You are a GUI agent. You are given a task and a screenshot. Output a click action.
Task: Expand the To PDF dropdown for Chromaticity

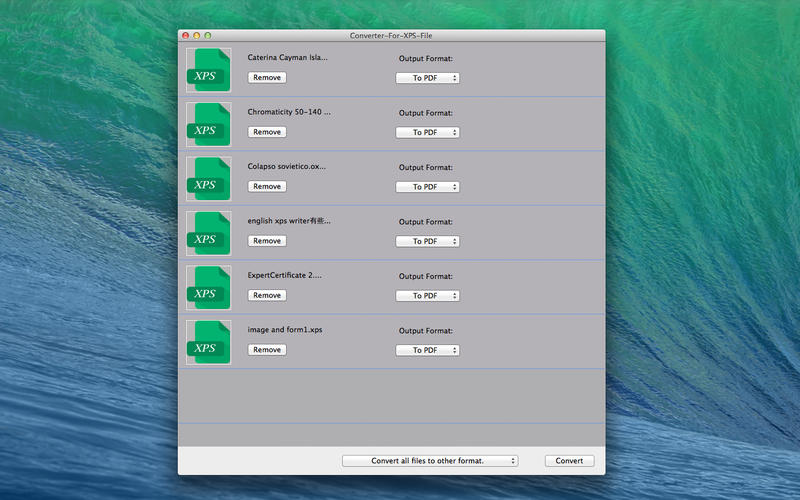click(427, 132)
